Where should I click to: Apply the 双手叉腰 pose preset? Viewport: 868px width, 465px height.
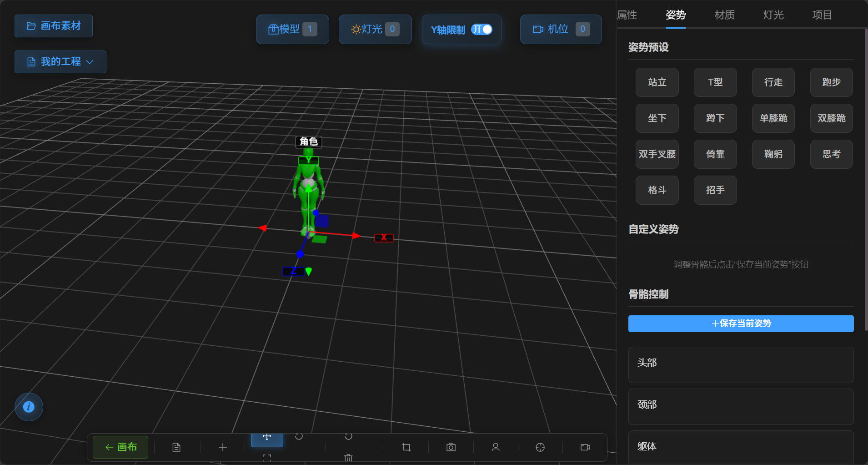click(x=657, y=154)
